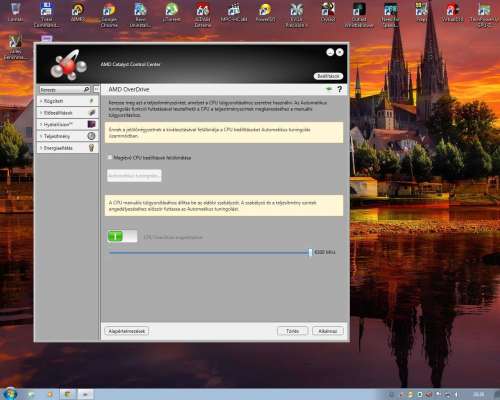500x400 pixels.
Task: Launch the Need for Speed desktop shortcut
Action: pos(390,14)
